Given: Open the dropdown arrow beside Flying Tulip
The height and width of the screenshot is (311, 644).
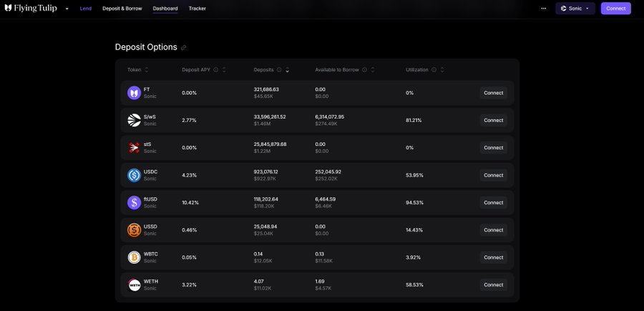Looking at the screenshot, I should tap(67, 9).
